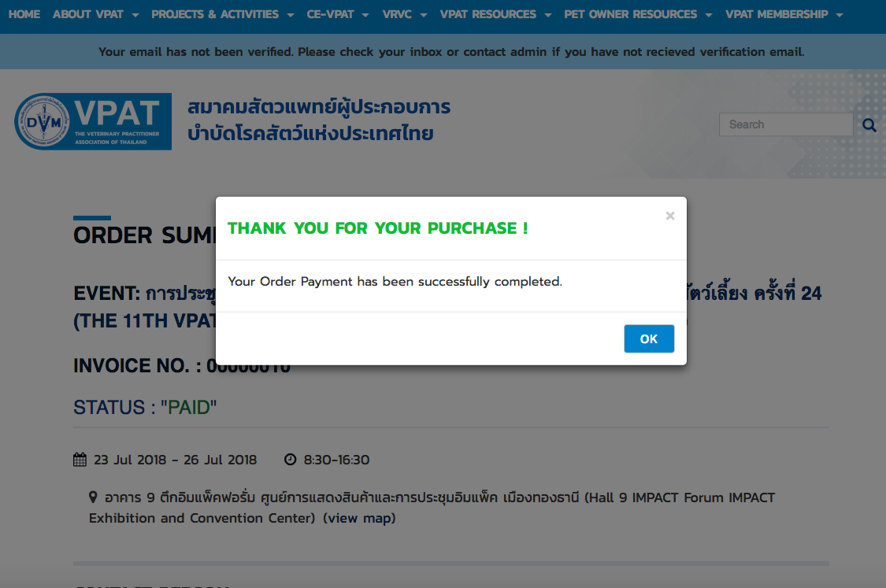Click the clock icon beside 8:30-16:30
Image resolution: width=886 pixels, height=588 pixels.
point(290,459)
